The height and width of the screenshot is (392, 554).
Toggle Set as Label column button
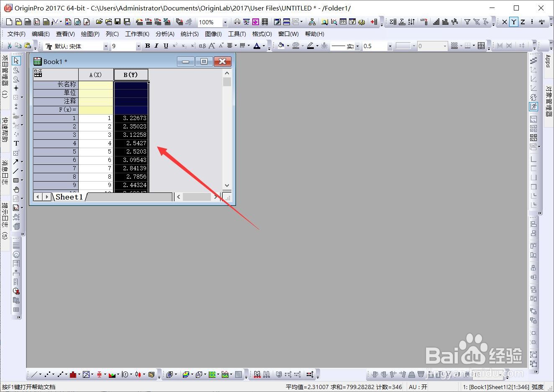point(542,22)
